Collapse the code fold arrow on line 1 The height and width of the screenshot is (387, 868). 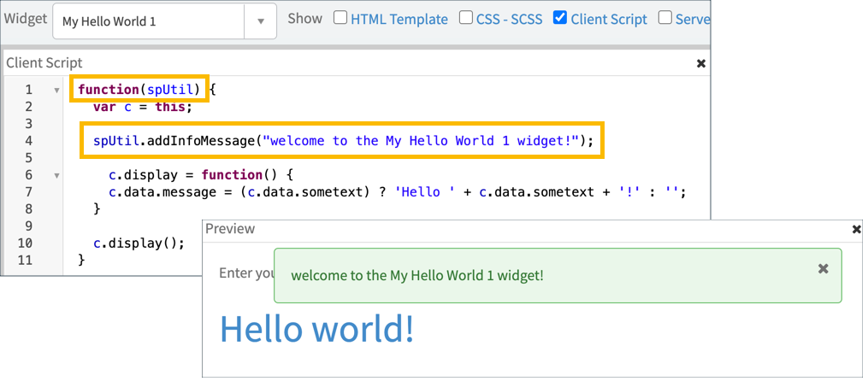tap(56, 90)
